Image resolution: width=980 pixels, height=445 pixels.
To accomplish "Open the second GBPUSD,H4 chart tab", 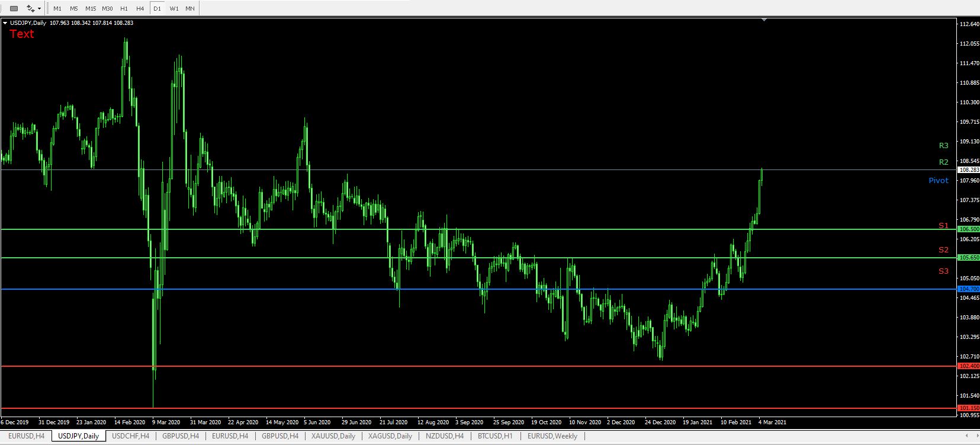I will click(x=279, y=436).
